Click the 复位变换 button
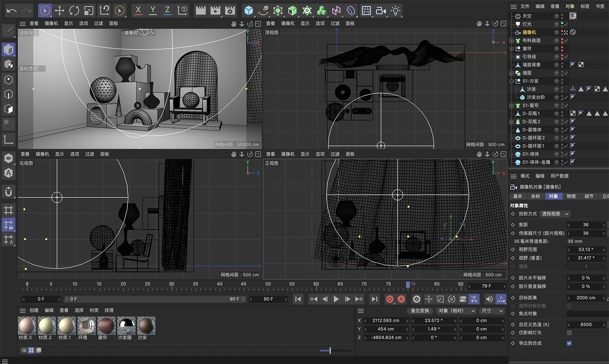Viewport: 609px width, 364px height. click(420, 311)
